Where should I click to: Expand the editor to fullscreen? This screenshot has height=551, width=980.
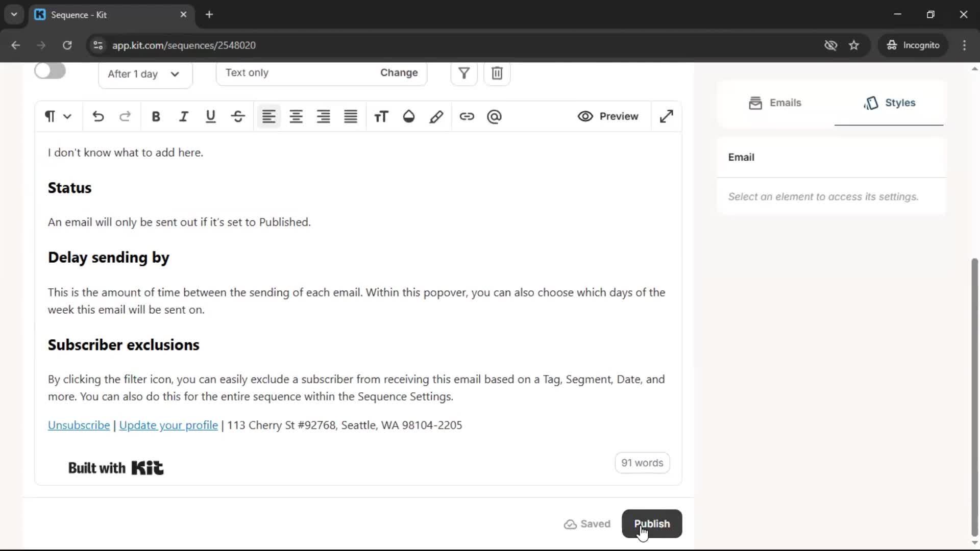click(x=667, y=116)
